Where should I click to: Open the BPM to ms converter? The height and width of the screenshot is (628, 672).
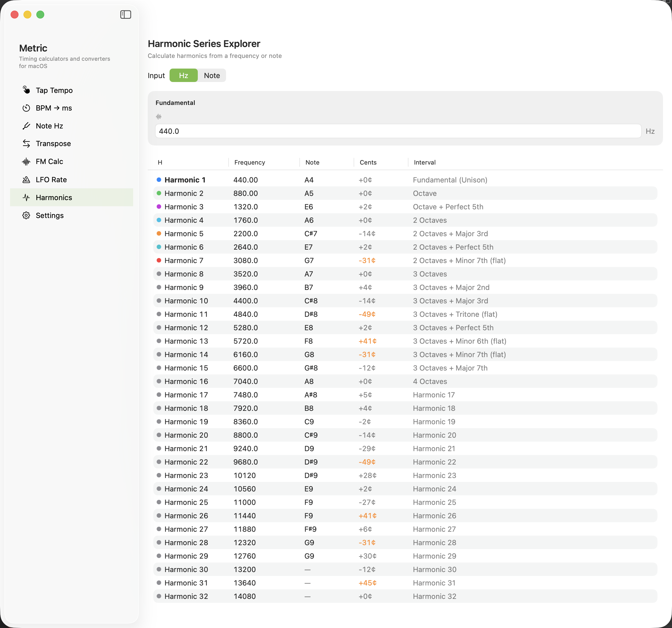click(x=53, y=108)
